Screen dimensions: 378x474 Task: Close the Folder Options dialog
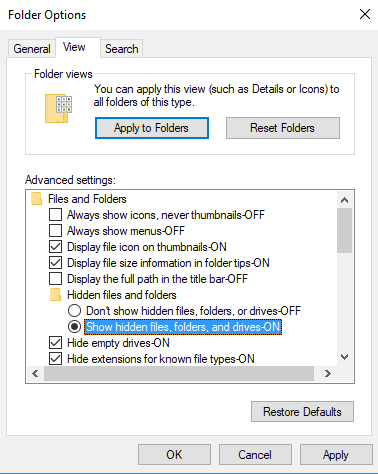point(365,14)
